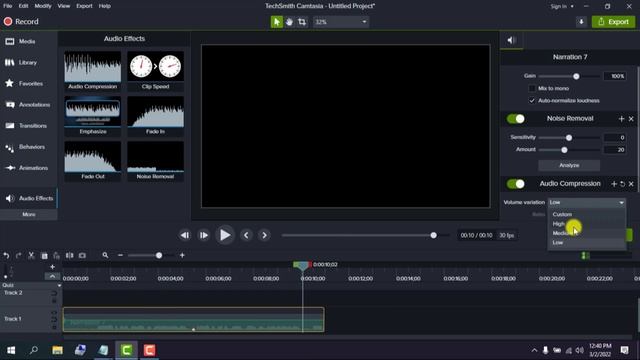Viewport: 640px width, 360px height.
Task: Toggle the Noise Removal effect switch
Action: tap(516, 119)
